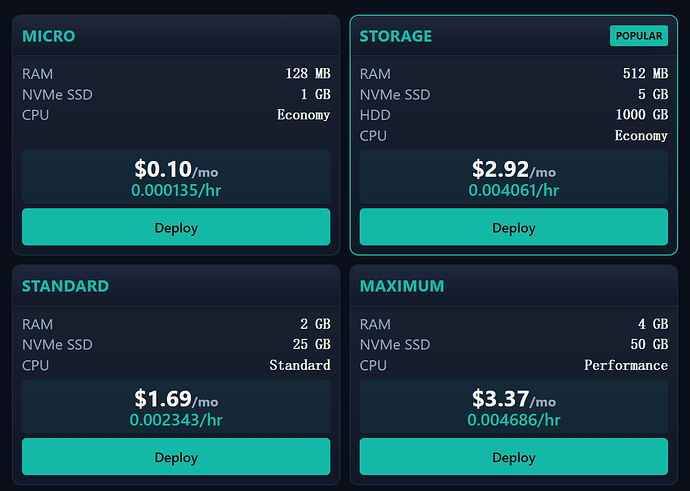This screenshot has width=690, height=491.
Task: Deploy the STANDARD plan
Action: [x=176, y=457]
